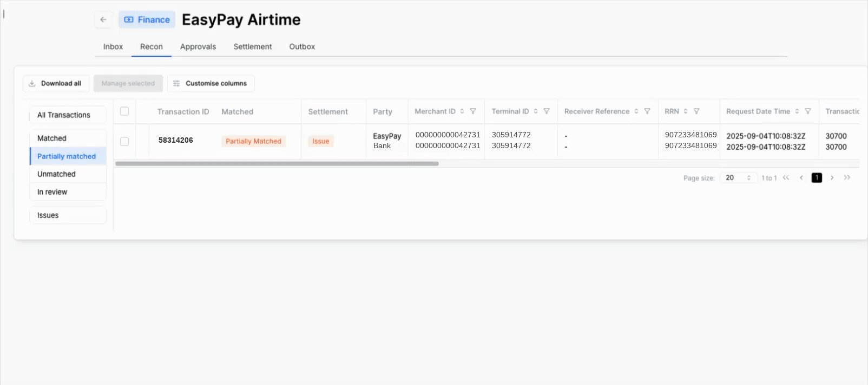
Task: Click the Partially Matched status badge
Action: (x=253, y=141)
